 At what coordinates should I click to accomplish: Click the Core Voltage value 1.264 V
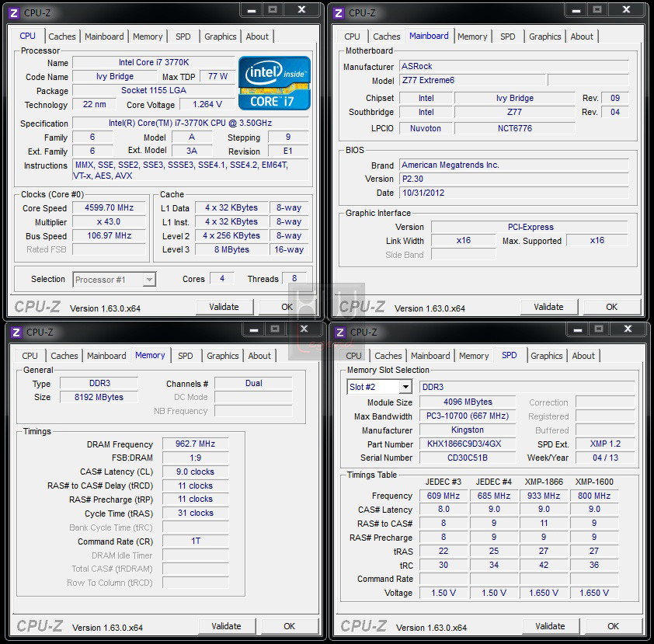tap(207, 104)
